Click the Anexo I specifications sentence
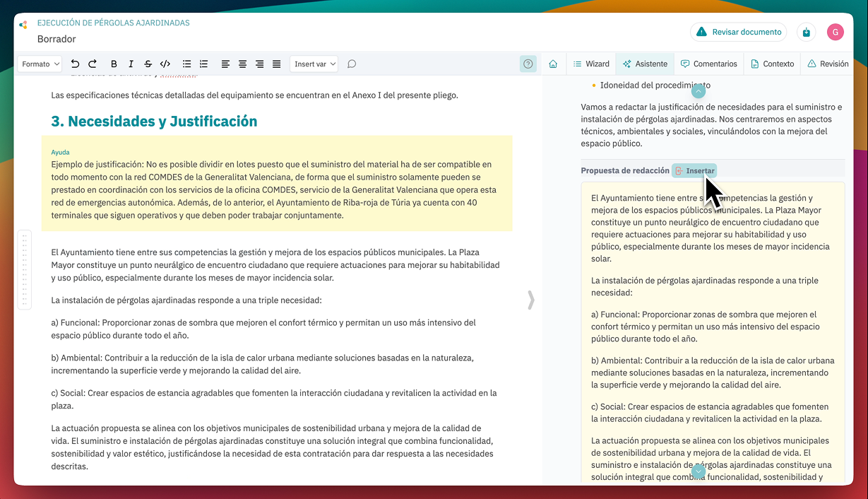Image resolution: width=868 pixels, height=499 pixels. click(x=255, y=95)
